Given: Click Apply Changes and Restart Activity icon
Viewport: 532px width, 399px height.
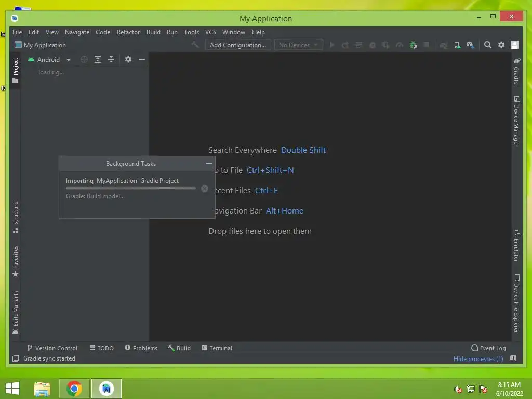Looking at the screenshot, I should point(345,45).
